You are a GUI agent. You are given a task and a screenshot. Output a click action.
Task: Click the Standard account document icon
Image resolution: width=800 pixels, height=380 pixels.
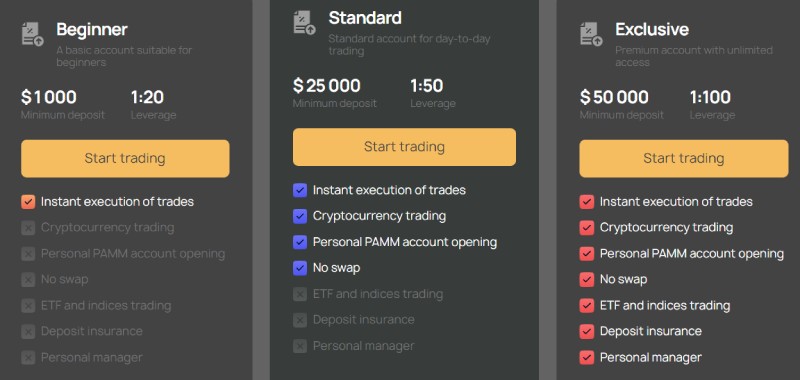tap(305, 23)
